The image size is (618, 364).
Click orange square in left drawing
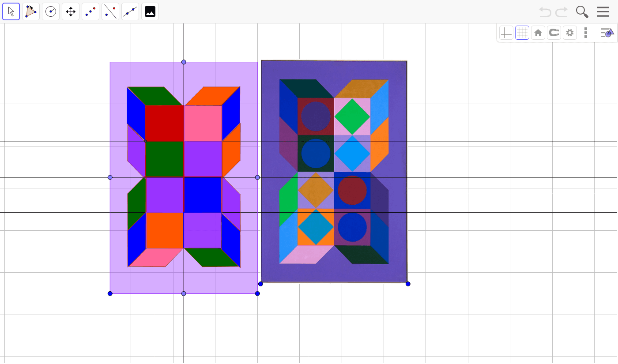tap(164, 230)
